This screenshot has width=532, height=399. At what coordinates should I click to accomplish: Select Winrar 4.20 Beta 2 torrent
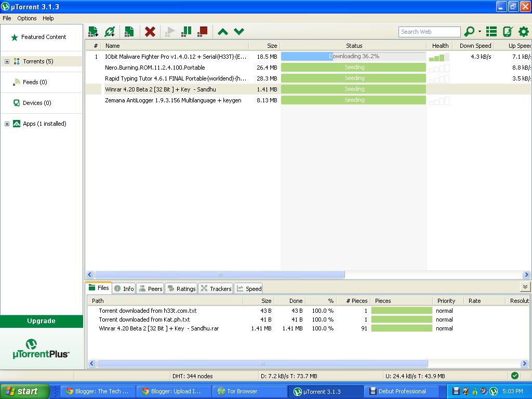(160, 89)
